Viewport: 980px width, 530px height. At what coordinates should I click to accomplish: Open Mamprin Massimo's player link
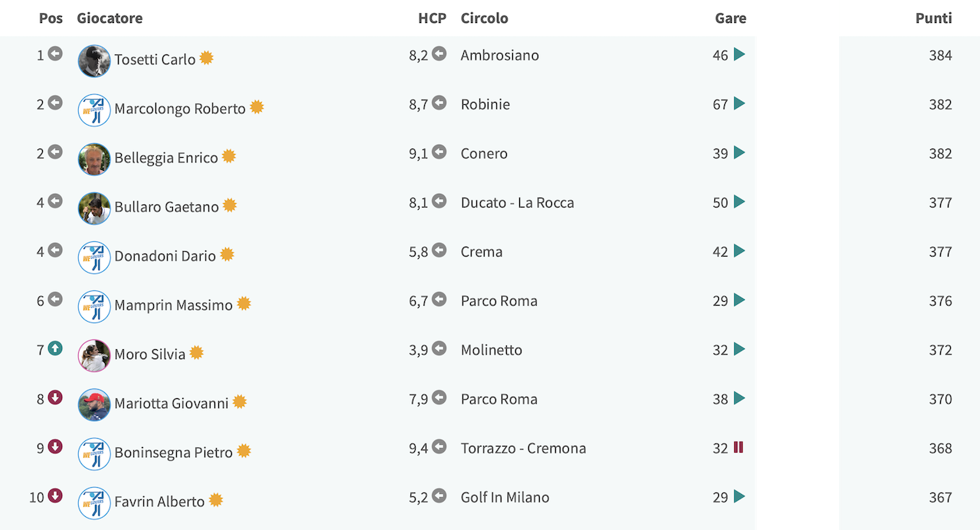pyautogui.click(x=173, y=305)
